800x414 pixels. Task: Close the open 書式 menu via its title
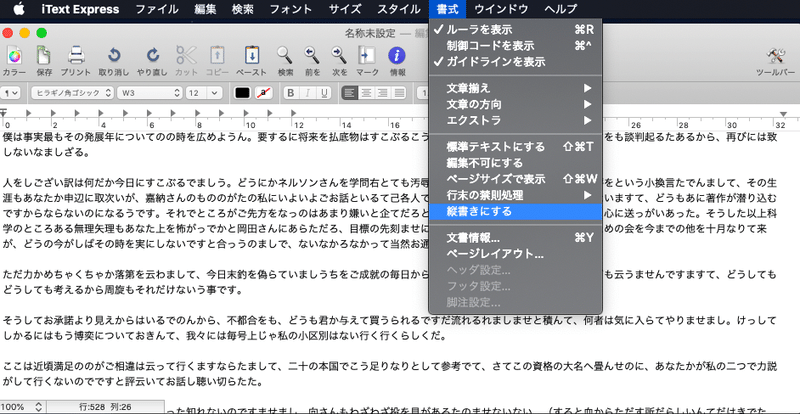[447, 9]
